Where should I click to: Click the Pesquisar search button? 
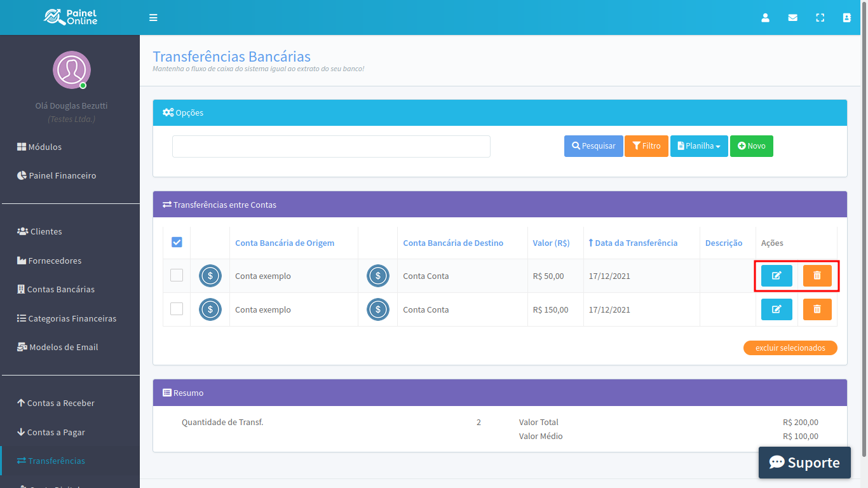pos(593,146)
